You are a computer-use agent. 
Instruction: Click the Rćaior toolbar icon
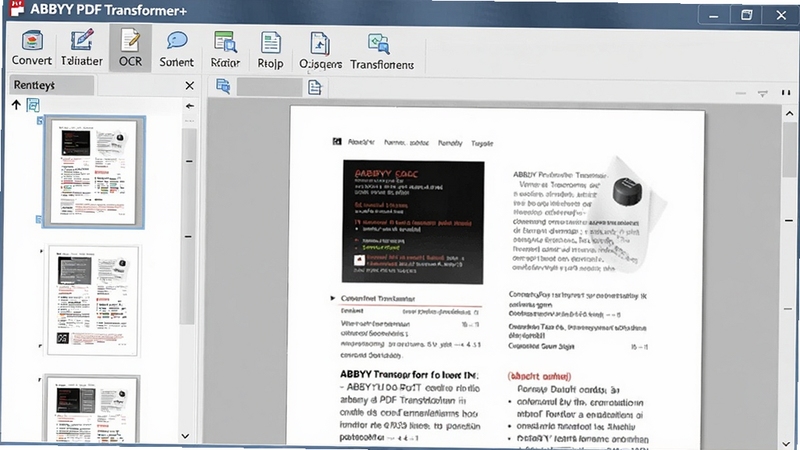point(225,49)
